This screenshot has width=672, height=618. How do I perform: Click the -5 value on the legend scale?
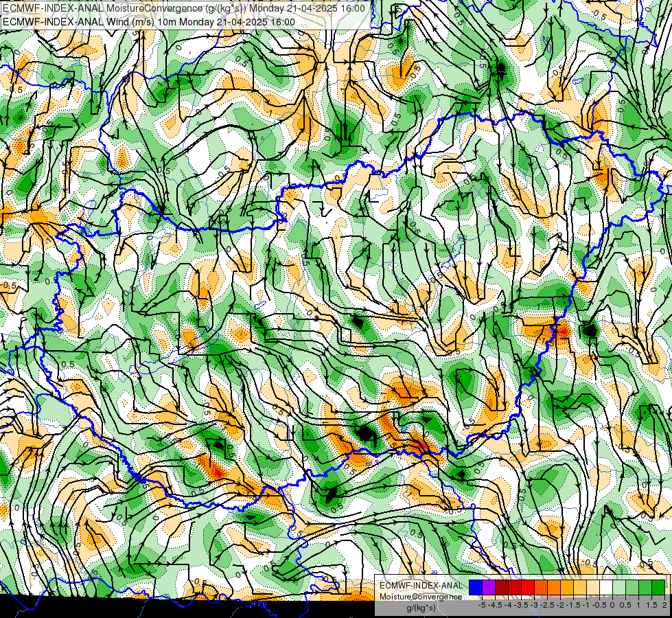(482, 605)
